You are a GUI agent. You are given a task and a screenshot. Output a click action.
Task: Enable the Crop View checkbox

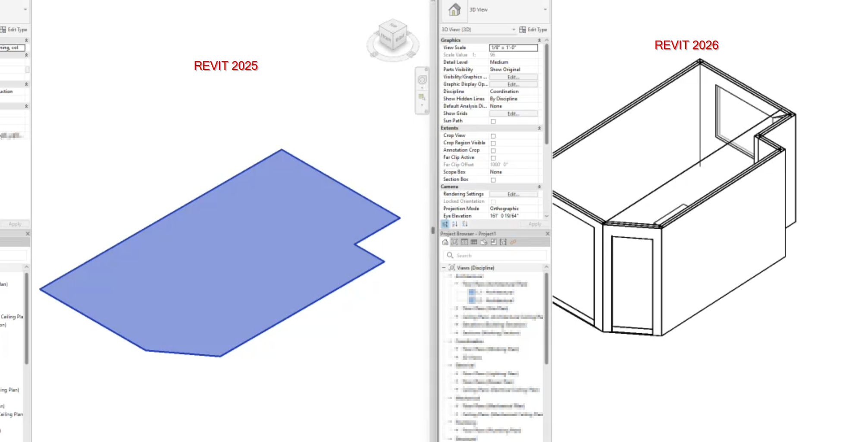click(493, 136)
